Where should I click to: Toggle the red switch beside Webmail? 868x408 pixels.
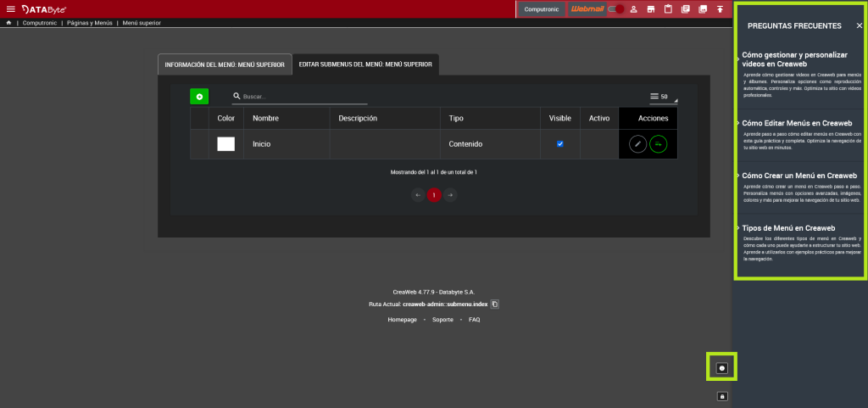pyautogui.click(x=616, y=9)
